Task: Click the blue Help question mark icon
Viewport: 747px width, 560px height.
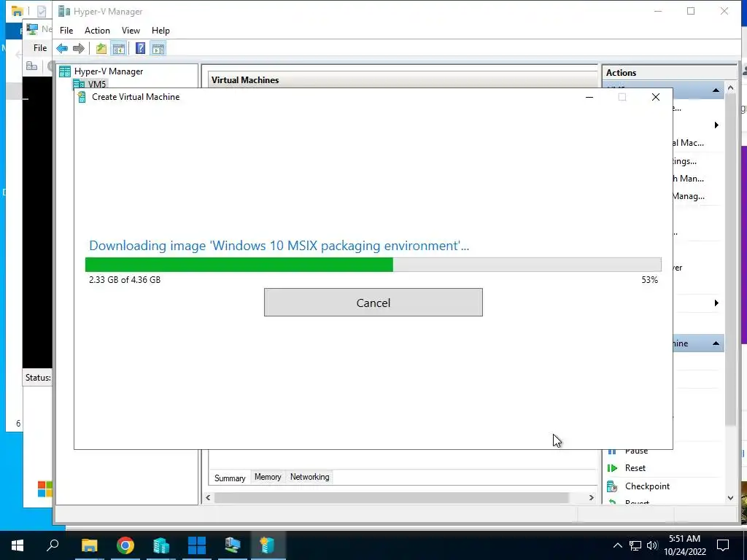Action: pos(140,48)
